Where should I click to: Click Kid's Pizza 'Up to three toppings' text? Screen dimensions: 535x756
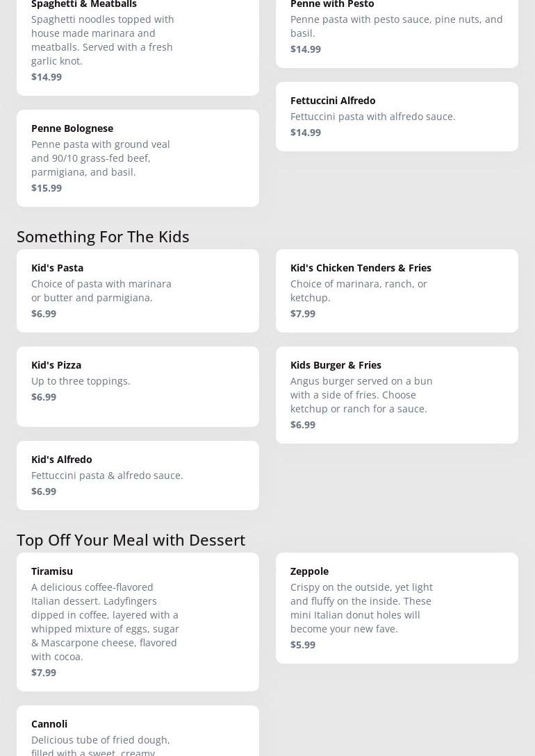[81, 381]
